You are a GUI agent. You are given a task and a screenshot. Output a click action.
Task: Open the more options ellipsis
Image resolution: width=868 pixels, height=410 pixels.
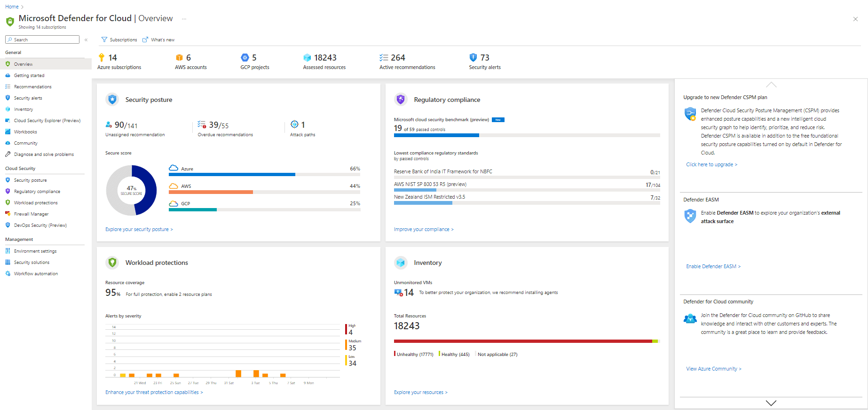pos(184,19)
